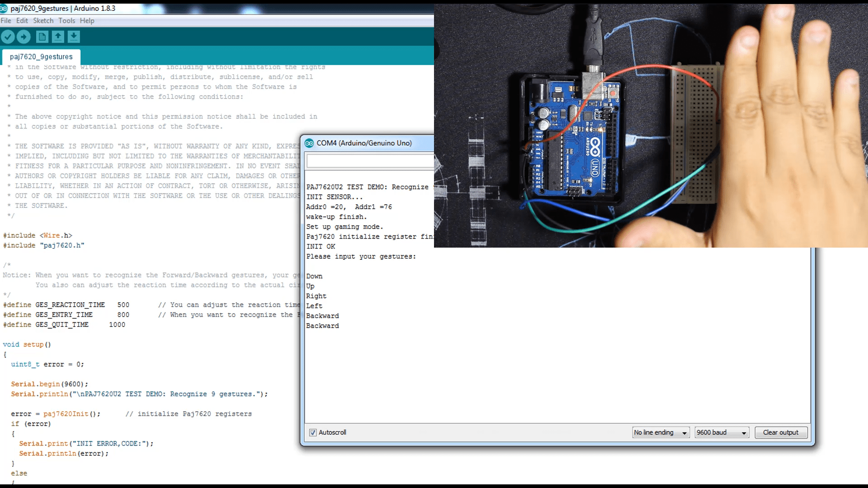Open the Edit menu
Viewport: 868px width, 488px height.
22,21
